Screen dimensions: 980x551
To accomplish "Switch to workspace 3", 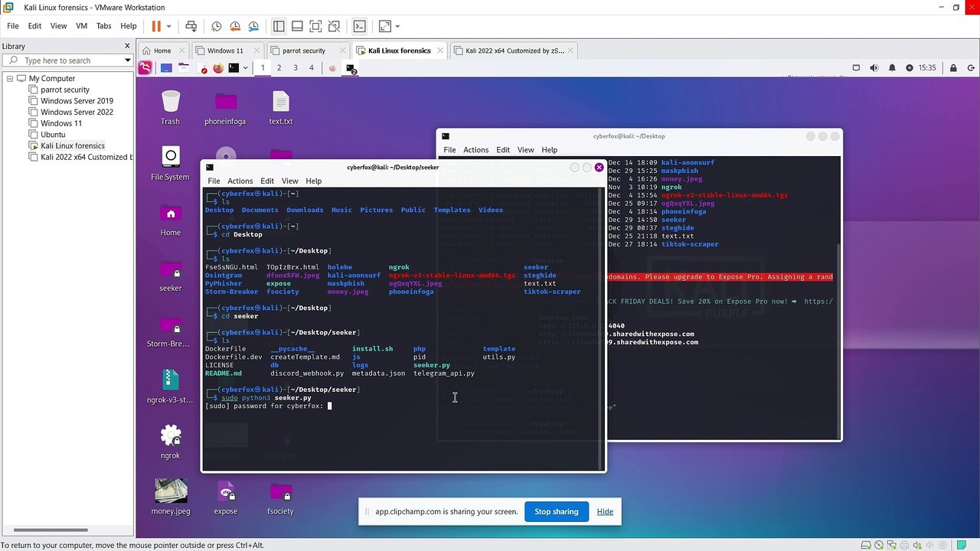I will [295, 68].
